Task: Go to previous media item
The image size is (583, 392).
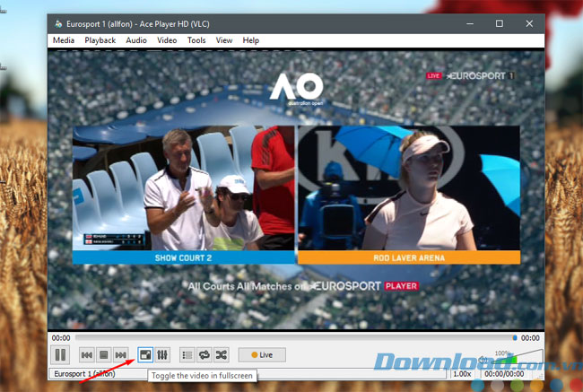Action: coord(87,354)
